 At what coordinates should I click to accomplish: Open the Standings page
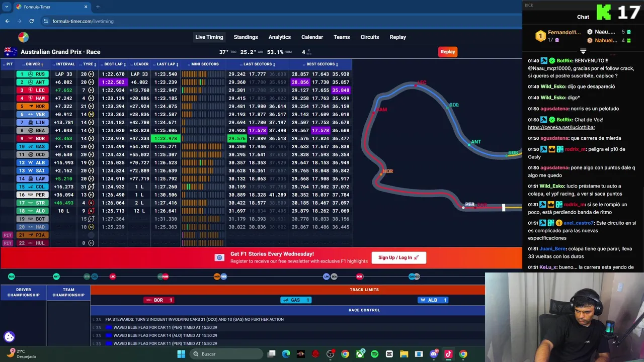tap(246, 37)
